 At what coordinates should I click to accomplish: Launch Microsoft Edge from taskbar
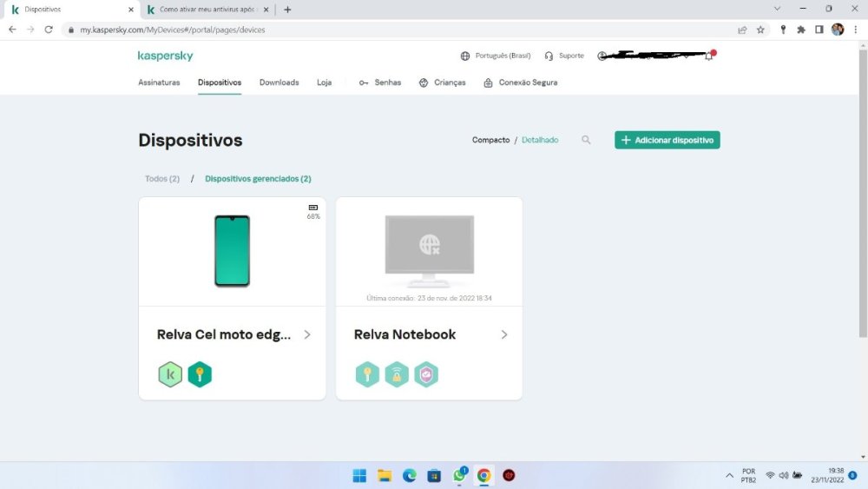pos(409,475)
